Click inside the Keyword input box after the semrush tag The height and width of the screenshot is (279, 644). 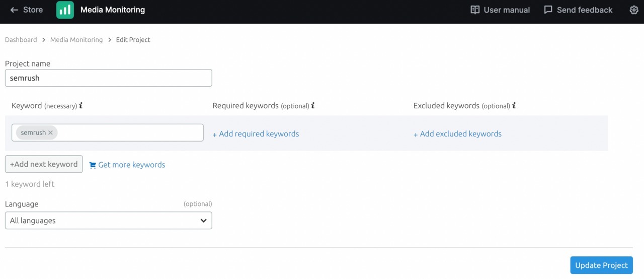(130, 132)
